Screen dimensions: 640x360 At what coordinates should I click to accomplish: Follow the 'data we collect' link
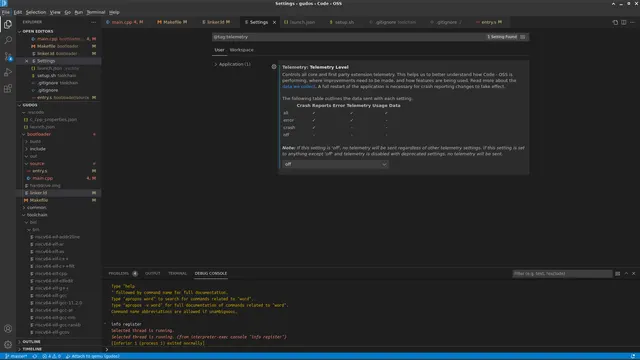298,87
